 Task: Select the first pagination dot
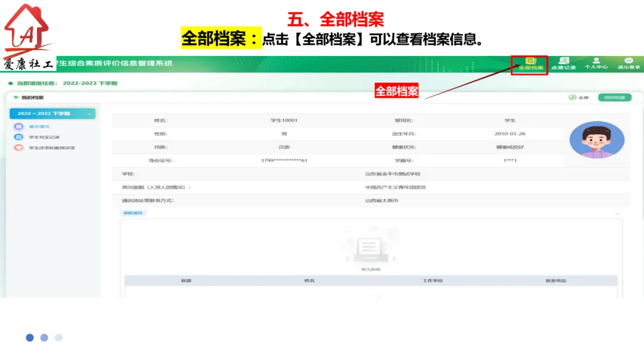[30, 338]
